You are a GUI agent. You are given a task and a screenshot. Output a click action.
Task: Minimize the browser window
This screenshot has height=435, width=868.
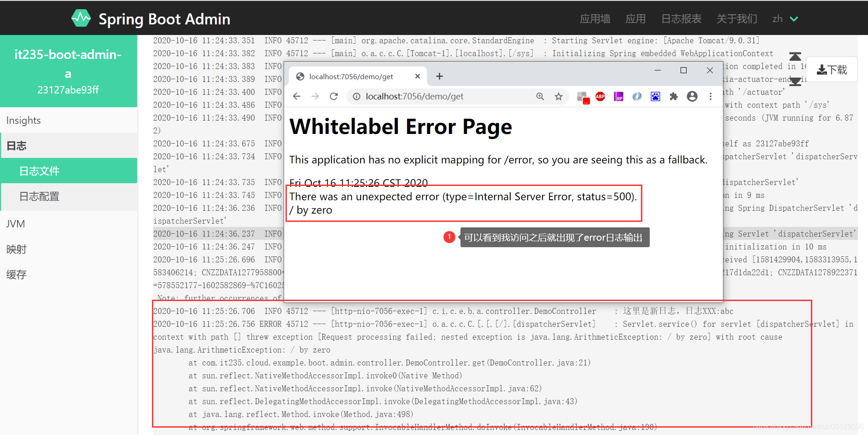658,70
